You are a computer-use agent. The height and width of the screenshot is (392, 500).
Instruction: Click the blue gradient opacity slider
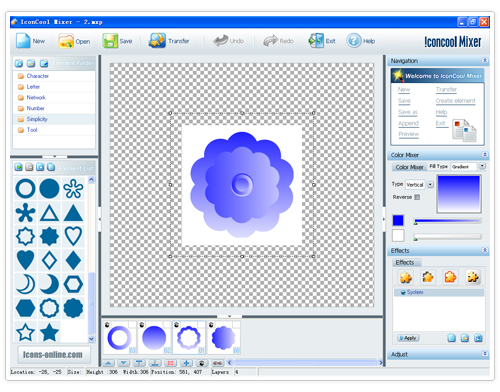[448, 221]
